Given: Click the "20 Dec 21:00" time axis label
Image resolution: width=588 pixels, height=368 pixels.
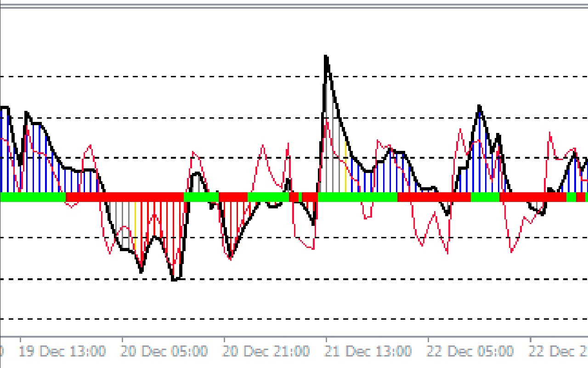Looking at the screenshot, I should 266,351.
